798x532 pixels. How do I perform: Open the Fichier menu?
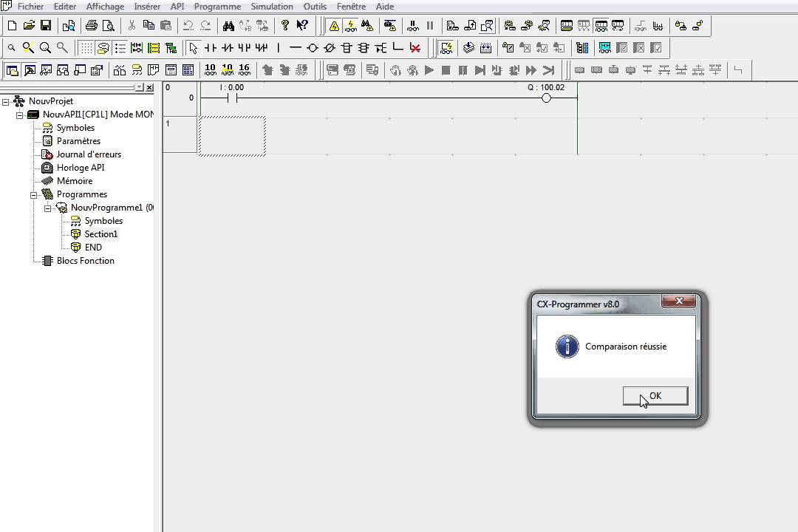30,7
